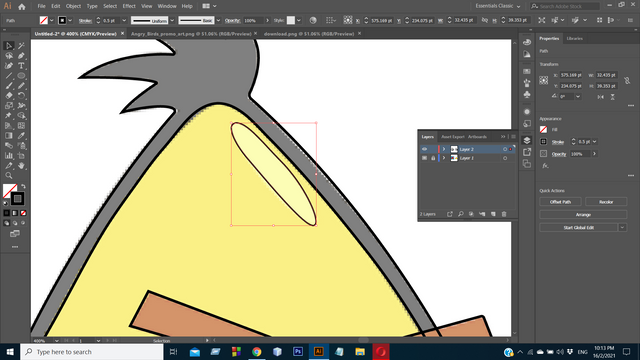640x360 pixels.
Task: Click Fill swatch in Appearance section
Action: click(x=543, y=129)
